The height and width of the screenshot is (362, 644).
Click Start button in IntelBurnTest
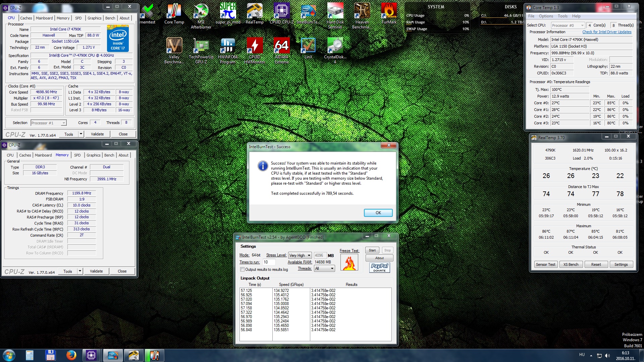tap(372, 250)
